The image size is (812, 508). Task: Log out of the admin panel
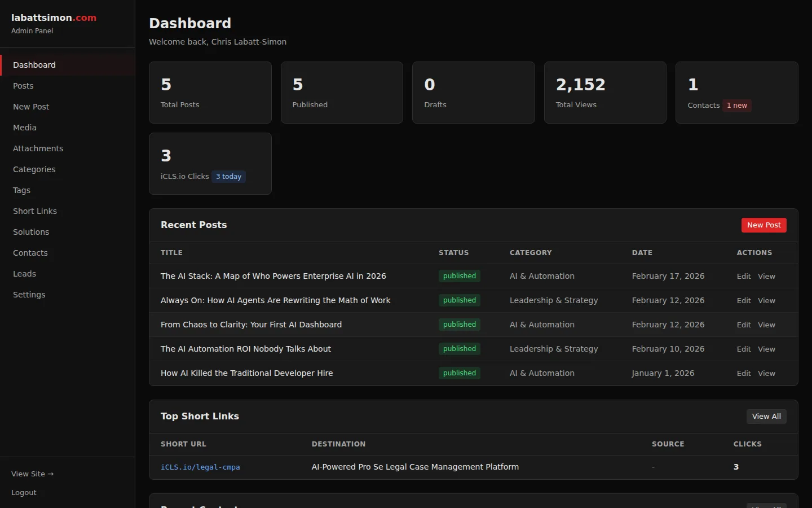tap(24, 492)
